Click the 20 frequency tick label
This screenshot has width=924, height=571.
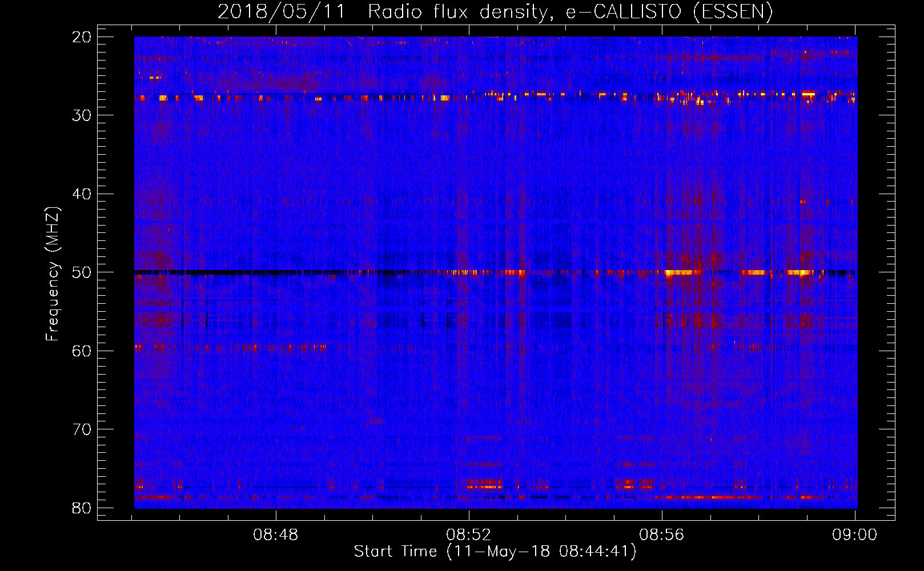pyautogui.click(x=82, y=37)
